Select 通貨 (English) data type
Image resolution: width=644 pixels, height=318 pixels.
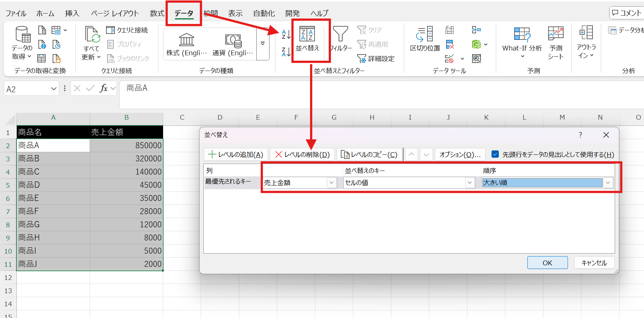click(x=233, y=44)
